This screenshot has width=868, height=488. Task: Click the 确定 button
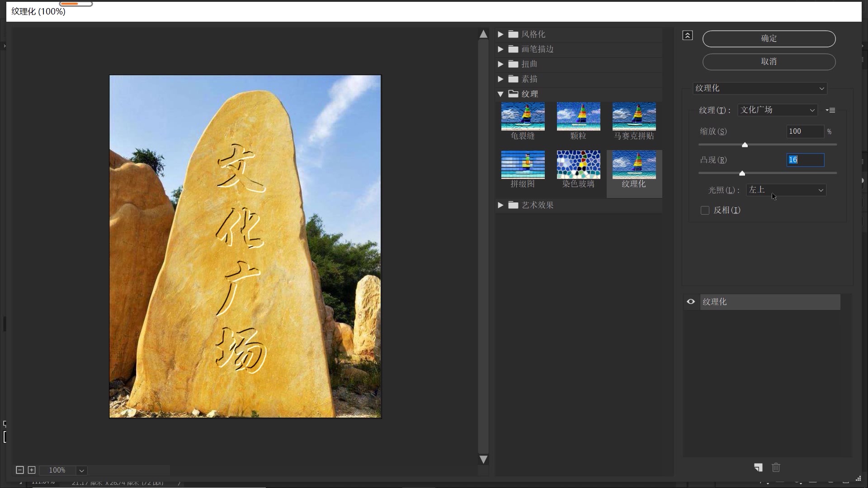point(769,39)
